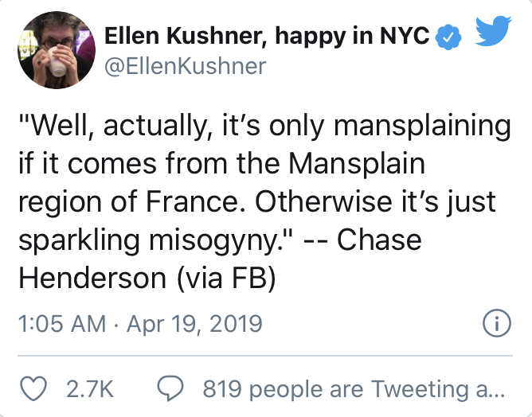
Task: Click the heart icon to like the tweet
Action: coord(33,388)
